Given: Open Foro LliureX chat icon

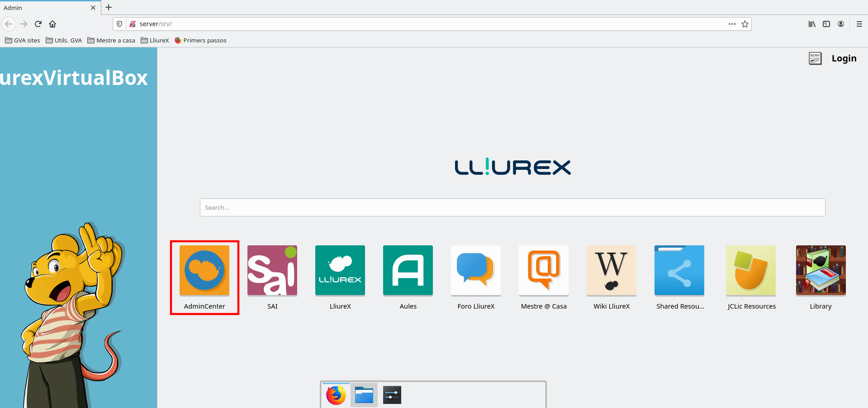Looking at the screenshot, I should click(476, 270).
